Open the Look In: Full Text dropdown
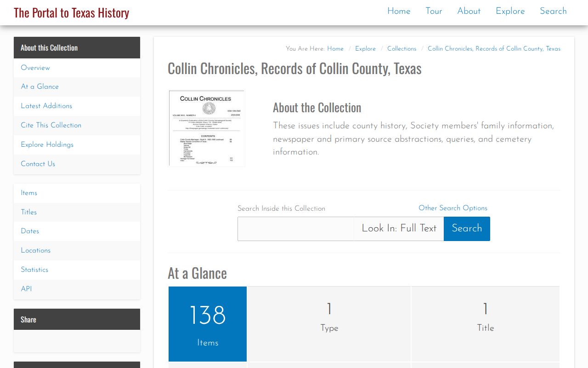This screenshot has height=368, width=588. (x=399, y=229)
